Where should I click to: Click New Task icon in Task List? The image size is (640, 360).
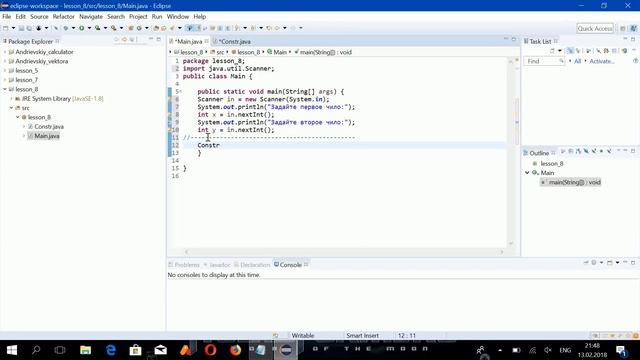tap(552, 51)
